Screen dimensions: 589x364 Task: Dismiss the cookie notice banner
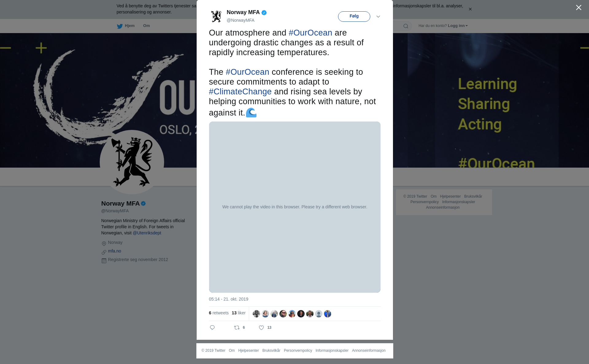pos(470,9)
